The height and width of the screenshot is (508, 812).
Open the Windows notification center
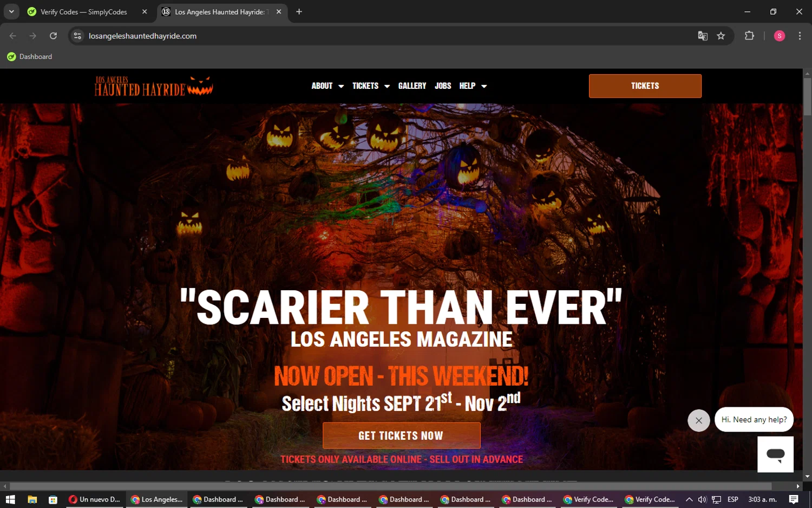(x=794, y=499)
